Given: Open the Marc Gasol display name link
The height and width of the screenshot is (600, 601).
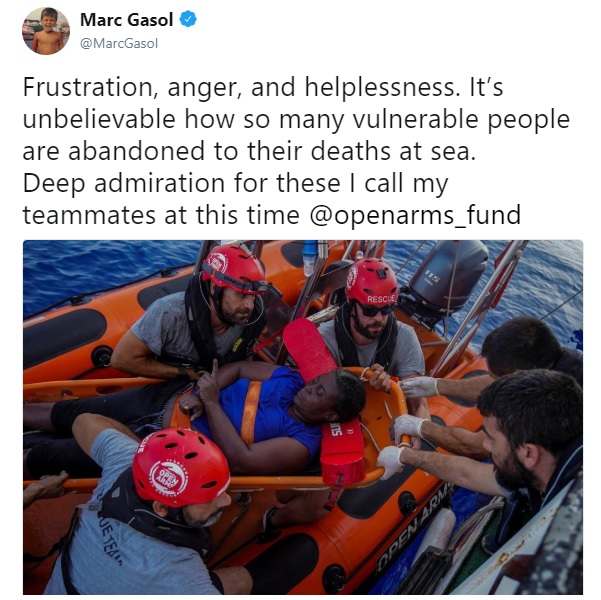Looking at the screenshot, I should (126, 20).
